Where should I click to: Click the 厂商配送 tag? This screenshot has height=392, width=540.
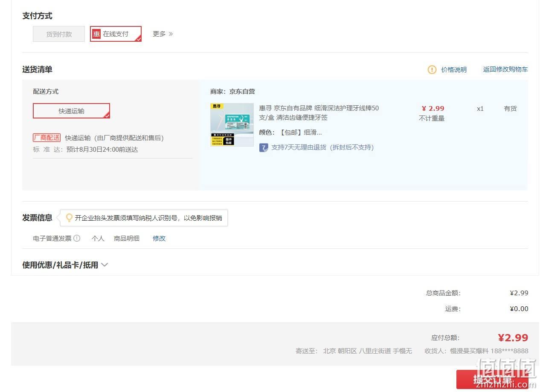click(x=46, y=138)
